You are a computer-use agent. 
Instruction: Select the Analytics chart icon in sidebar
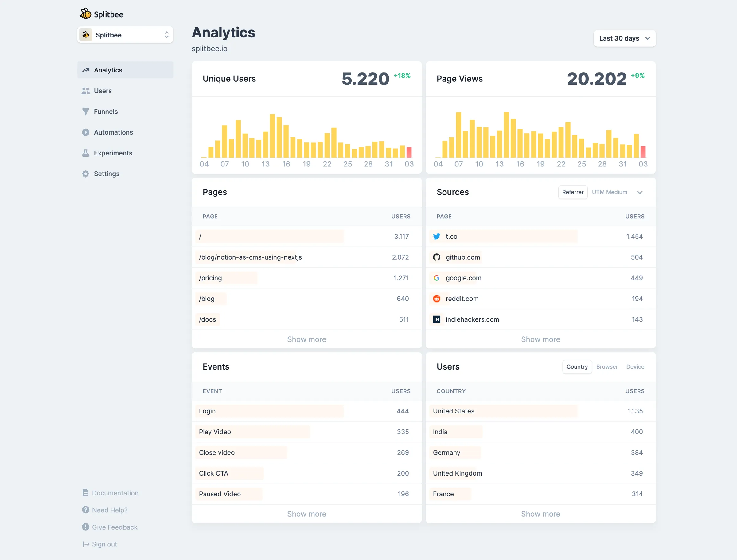(x=86, y=70)
